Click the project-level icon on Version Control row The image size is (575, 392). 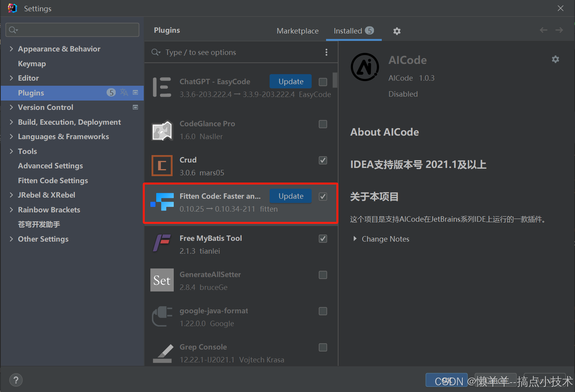pyautogui.click(x=136, y=107)
